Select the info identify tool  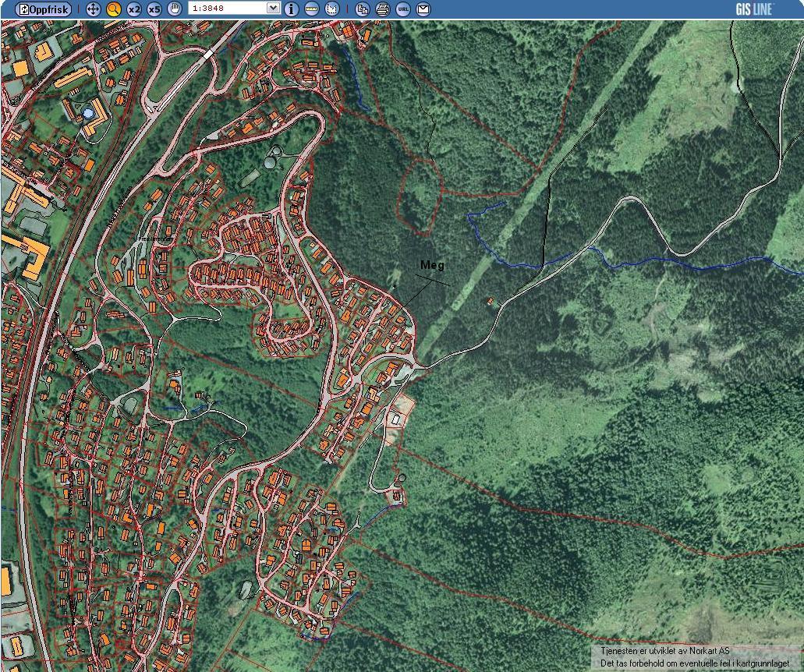291,9
